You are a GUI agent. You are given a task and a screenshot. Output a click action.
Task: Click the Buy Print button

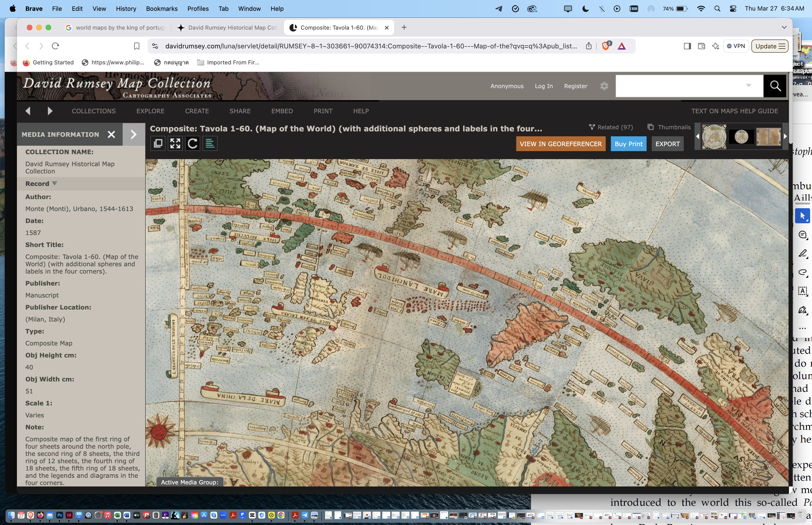click(628, 144)
